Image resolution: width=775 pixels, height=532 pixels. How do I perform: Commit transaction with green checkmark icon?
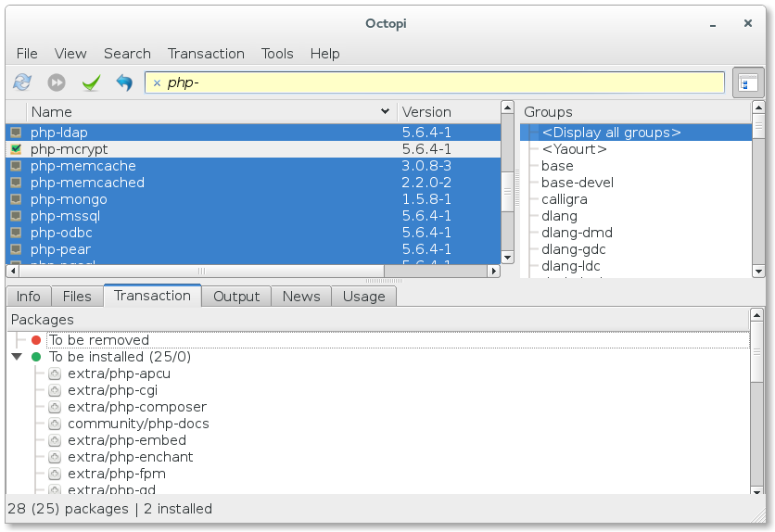point(91,82)
